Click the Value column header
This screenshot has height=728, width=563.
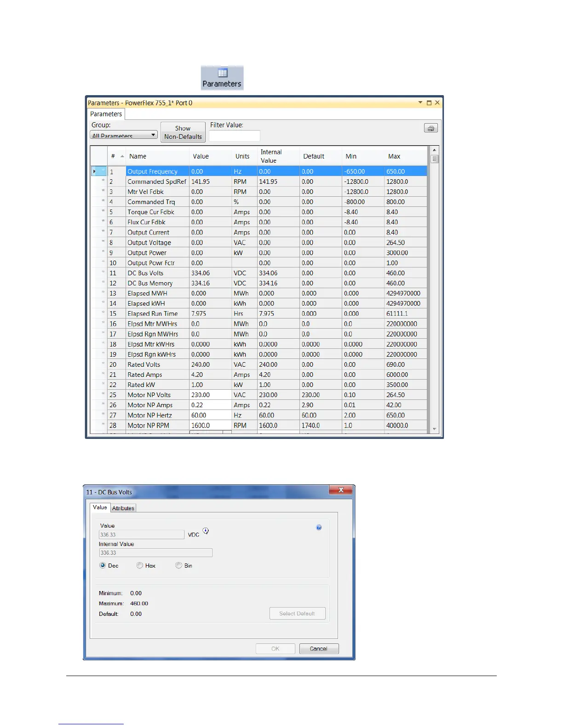(x=210, y=156)
